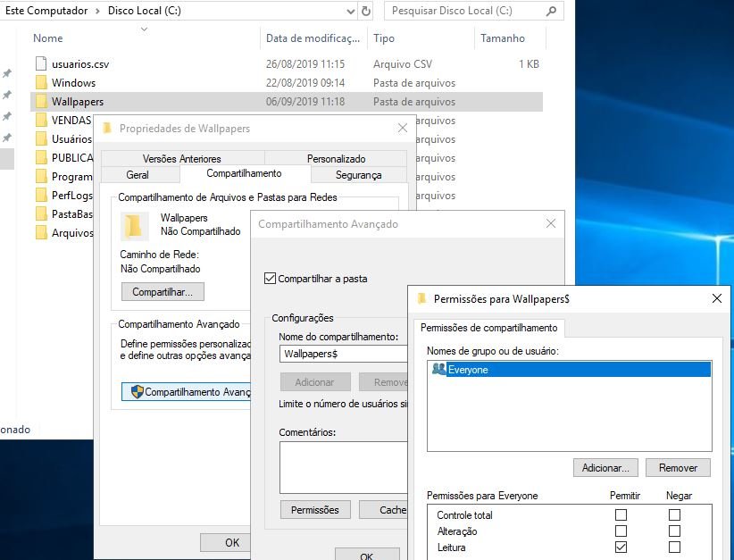Check Permitir for Controle total
Screen dimensions: 734x560
(x=621, y=514)
